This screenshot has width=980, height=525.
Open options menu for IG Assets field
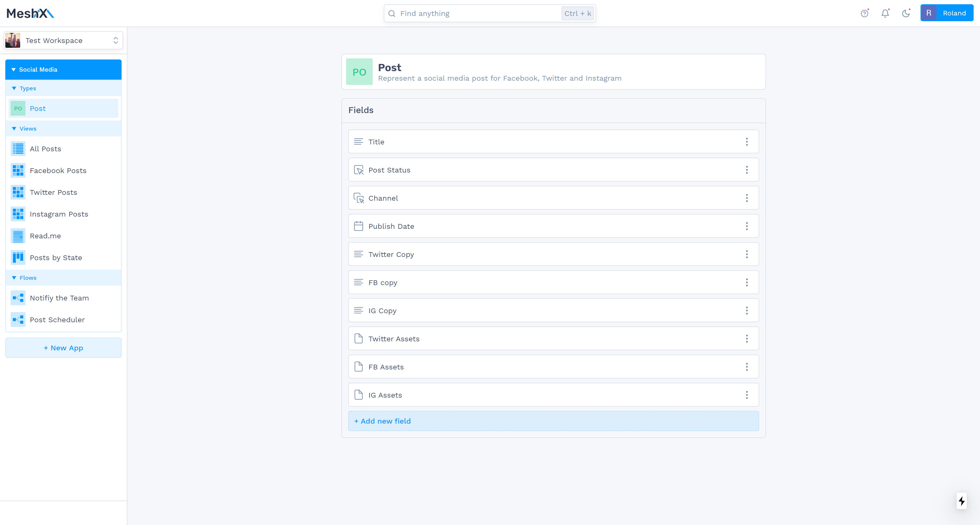click(x=746, y=395)
